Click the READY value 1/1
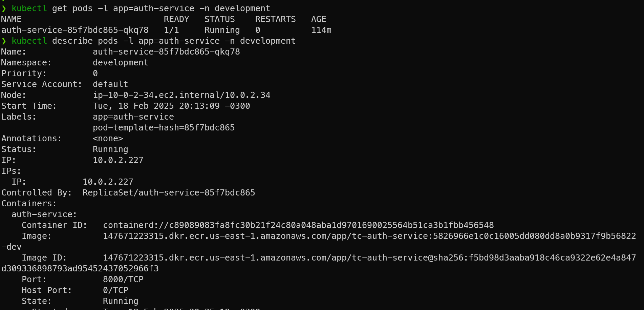Screen dimensions: 644x310 pyautogui.click(x=171, y=30)
